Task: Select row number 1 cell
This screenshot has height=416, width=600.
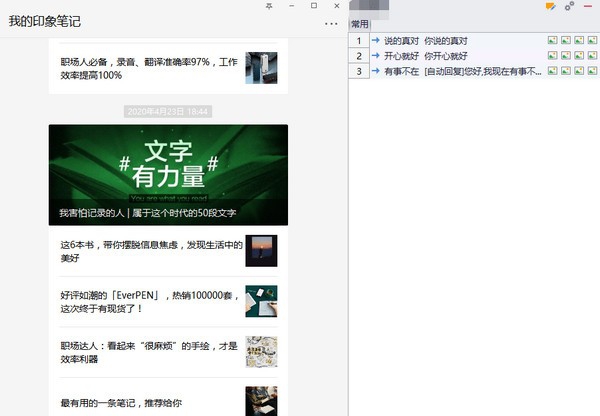Action: click(x=359, y=41)
